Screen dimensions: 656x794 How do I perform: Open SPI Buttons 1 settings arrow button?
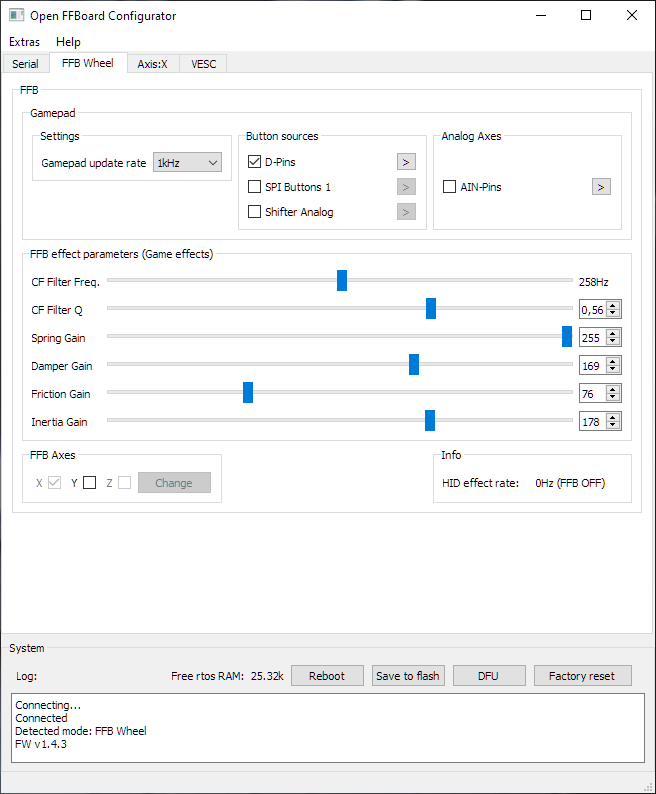click(x=406, y=187)
